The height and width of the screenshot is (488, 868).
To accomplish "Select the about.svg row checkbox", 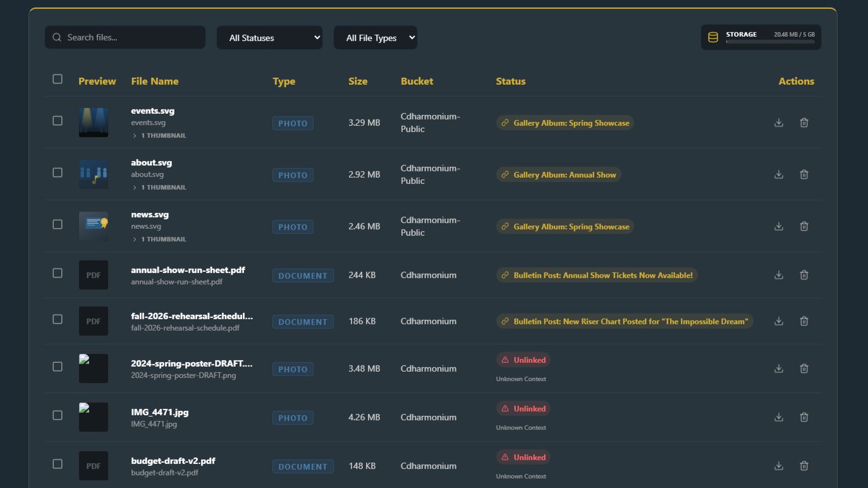I will (58, 173).
